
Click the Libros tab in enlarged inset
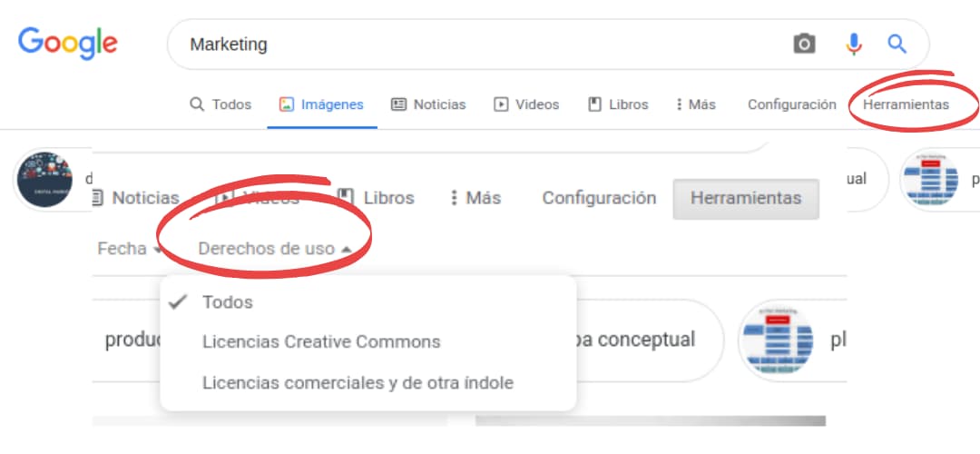pyautogui.click(x=376, y=198)
